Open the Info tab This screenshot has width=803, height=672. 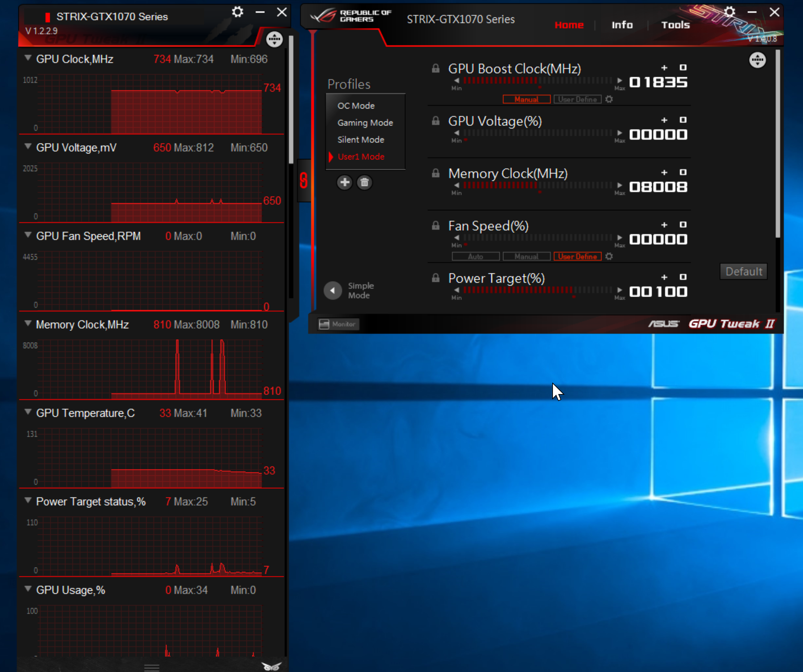point(622,25)
